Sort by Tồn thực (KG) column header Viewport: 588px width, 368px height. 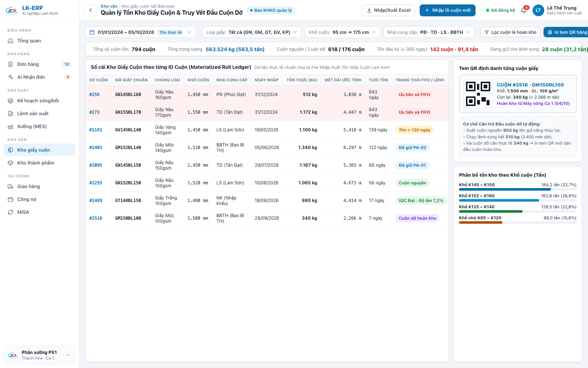pos(302,80)
